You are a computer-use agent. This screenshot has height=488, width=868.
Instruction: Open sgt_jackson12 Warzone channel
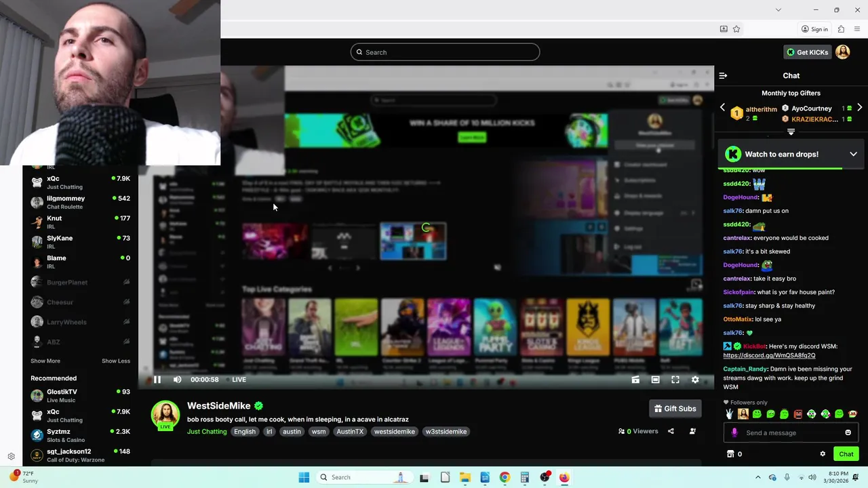coord(80,455)
